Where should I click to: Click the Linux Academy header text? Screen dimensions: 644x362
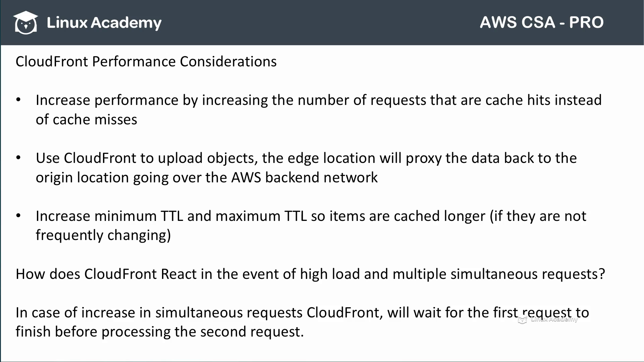pos(104,22)
